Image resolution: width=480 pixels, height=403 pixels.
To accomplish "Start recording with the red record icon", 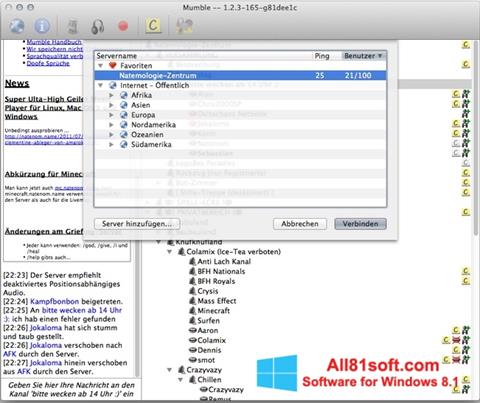I will pos(123,26).
